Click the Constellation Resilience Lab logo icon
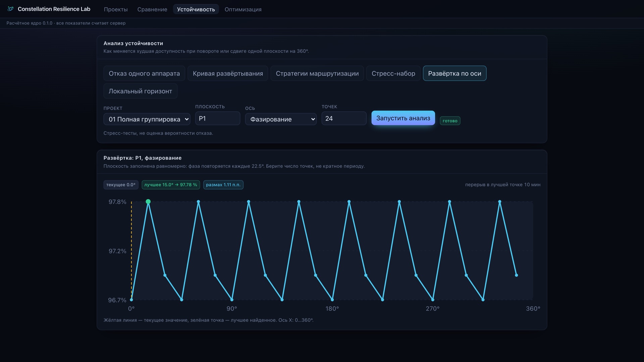 10,9
